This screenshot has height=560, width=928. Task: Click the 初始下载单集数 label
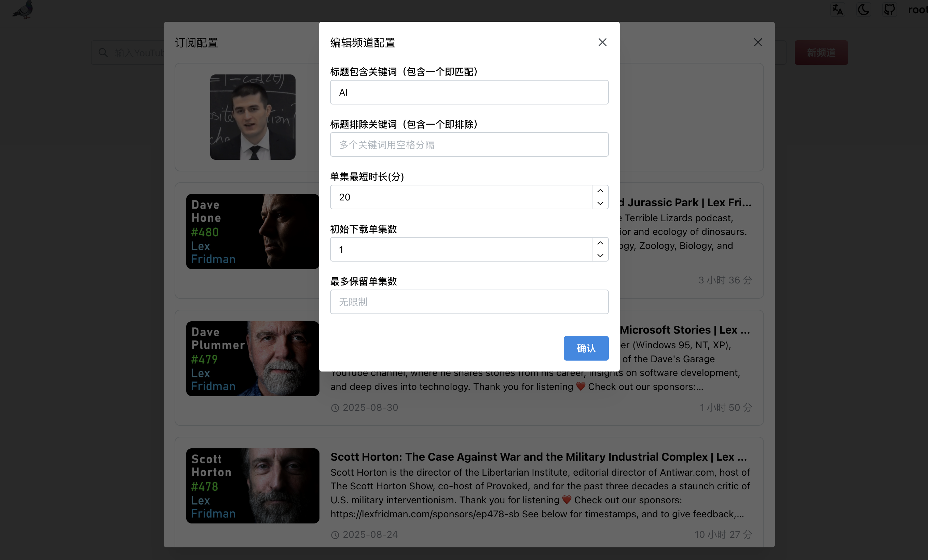364,229
